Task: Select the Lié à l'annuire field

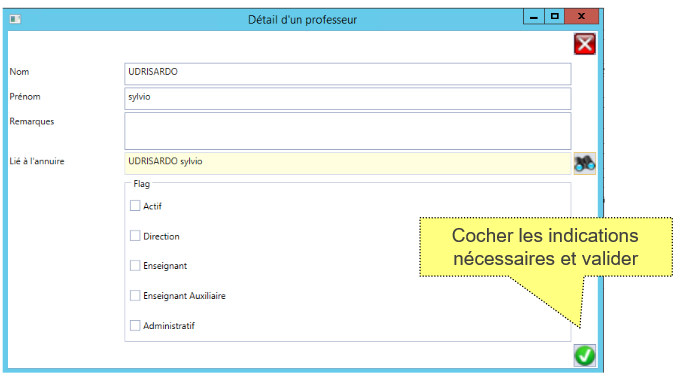Action: coord(348,163)
